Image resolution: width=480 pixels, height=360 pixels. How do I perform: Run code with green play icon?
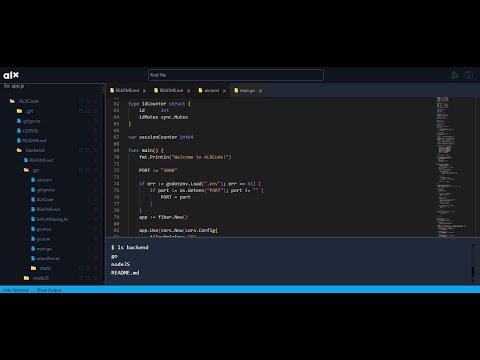pos(455,75)
